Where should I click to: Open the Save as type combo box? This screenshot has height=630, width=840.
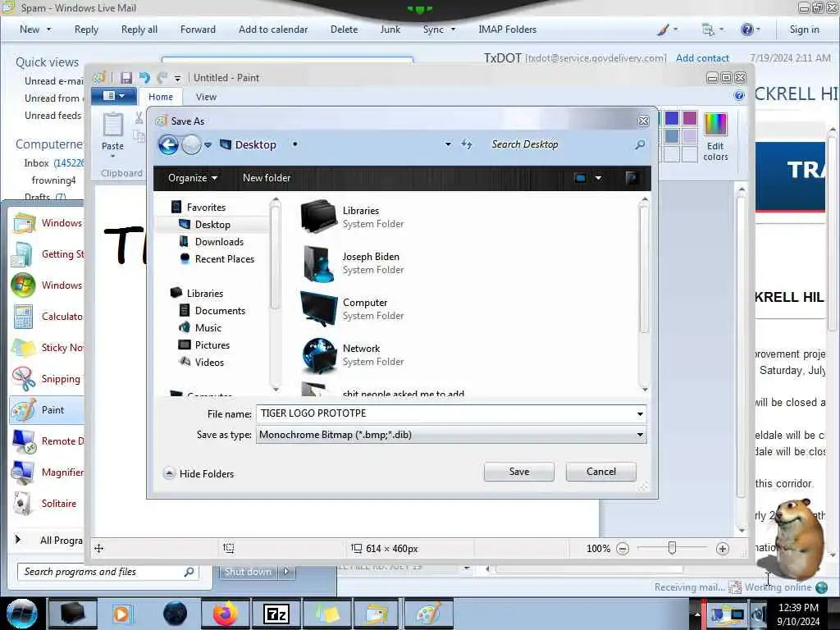[451, 435]
